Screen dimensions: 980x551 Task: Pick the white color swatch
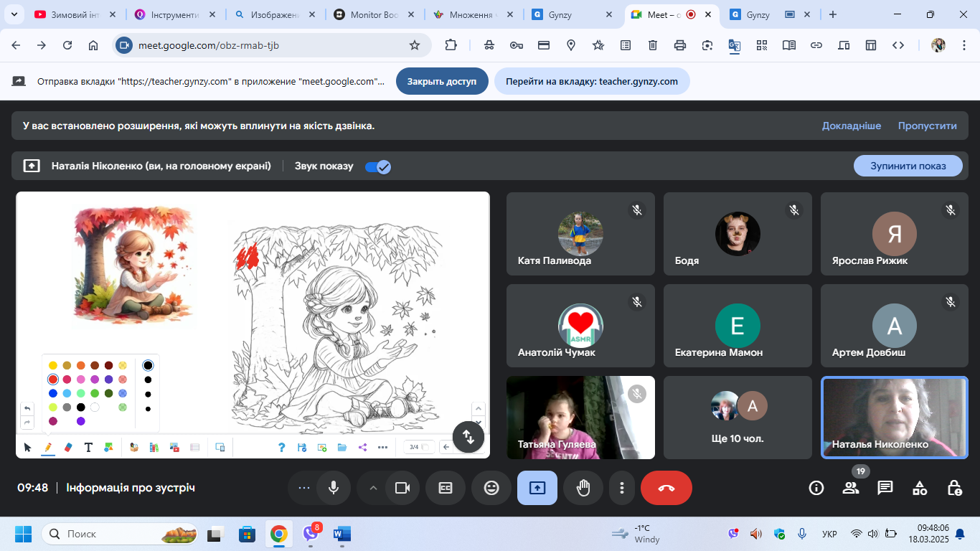[95, 408]
